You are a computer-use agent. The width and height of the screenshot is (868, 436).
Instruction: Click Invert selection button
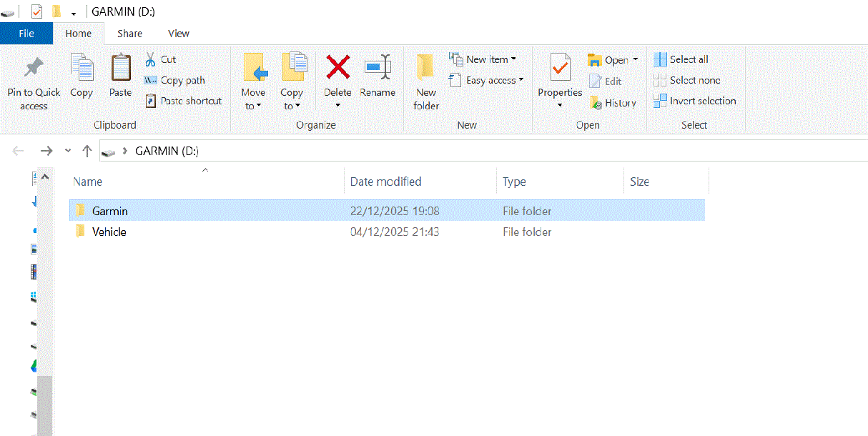click(x=694, y=101)
